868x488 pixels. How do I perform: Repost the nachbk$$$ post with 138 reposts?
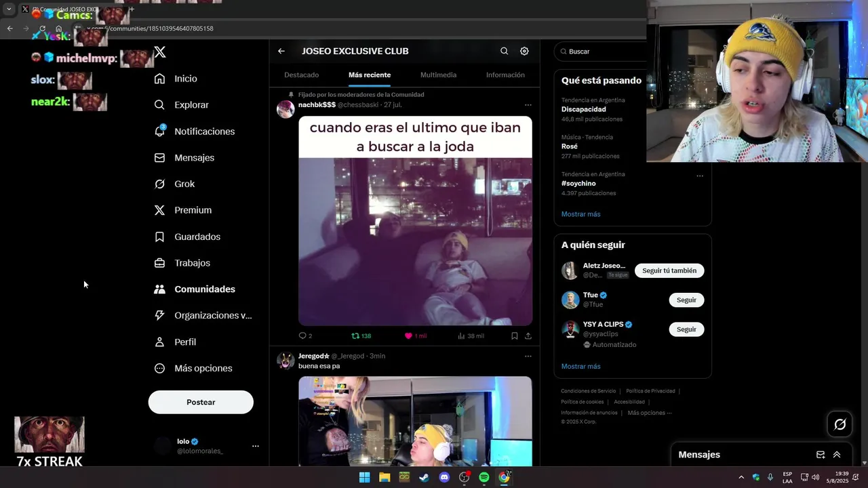click(361, 336)
